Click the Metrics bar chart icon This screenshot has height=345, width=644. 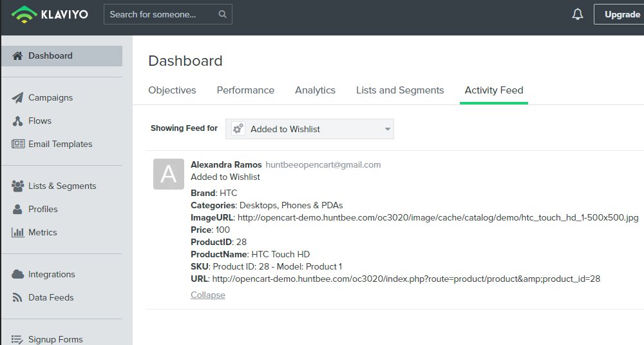point(17,232)
